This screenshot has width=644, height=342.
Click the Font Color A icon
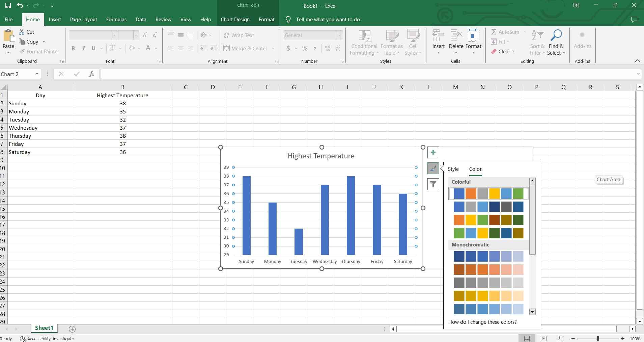tap(148, 48)
